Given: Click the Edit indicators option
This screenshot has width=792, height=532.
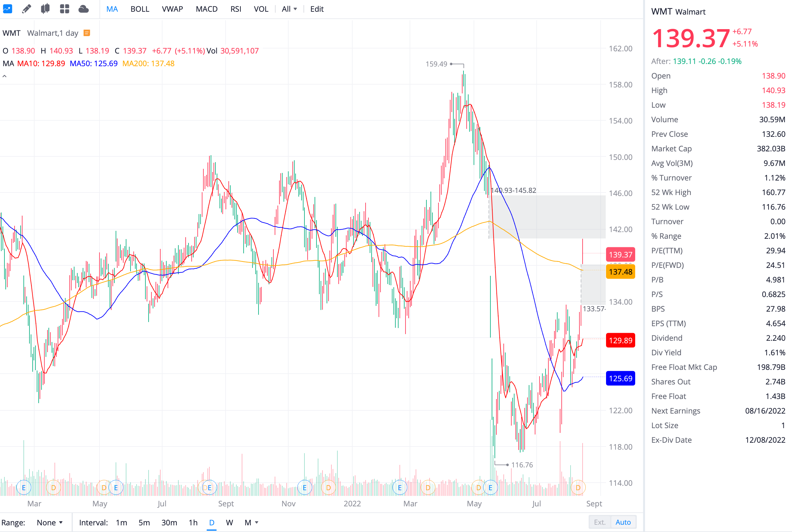Looking at the screenshot, I should pyautogui.click(x=316, y=9).
